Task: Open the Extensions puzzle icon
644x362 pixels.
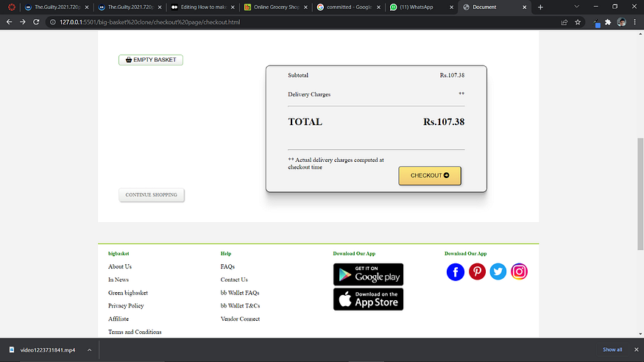Action: (608, 22)
